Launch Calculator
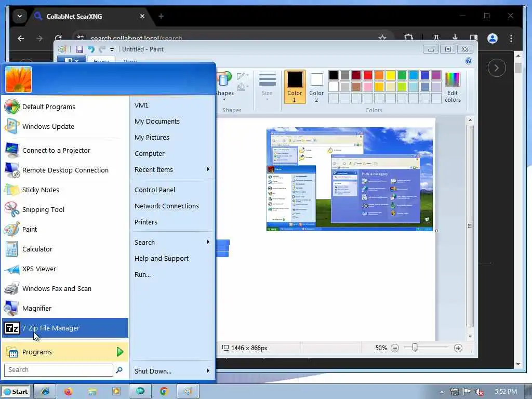 coord(65,249)
